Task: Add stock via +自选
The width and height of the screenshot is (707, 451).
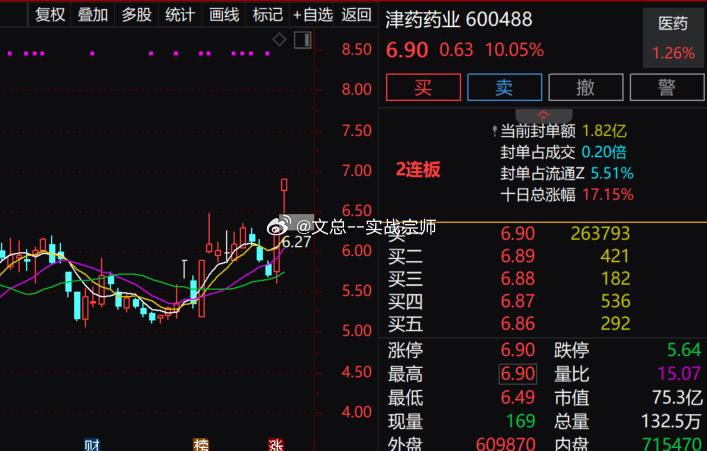Action: (x=312, y=14)
